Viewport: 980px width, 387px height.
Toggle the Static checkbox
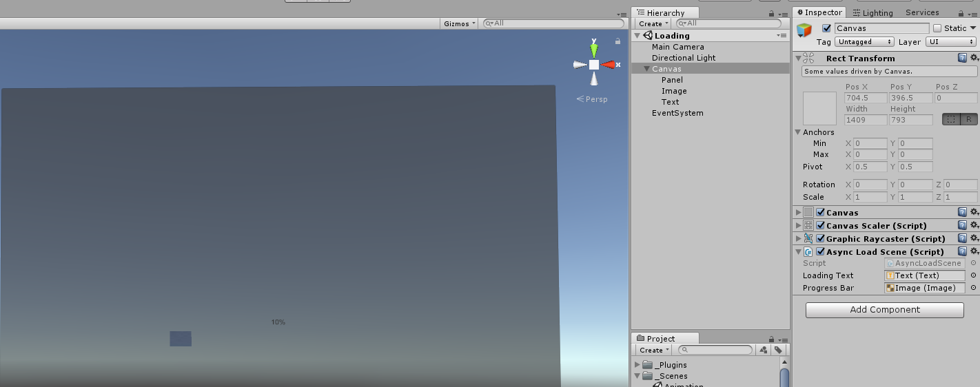pos(937,28)
